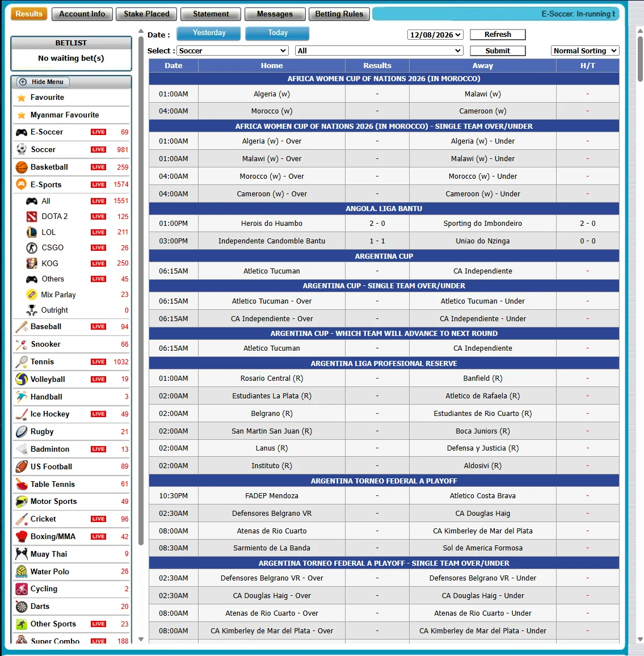Click the Myanmar Favourite star icon

point(21,115)
